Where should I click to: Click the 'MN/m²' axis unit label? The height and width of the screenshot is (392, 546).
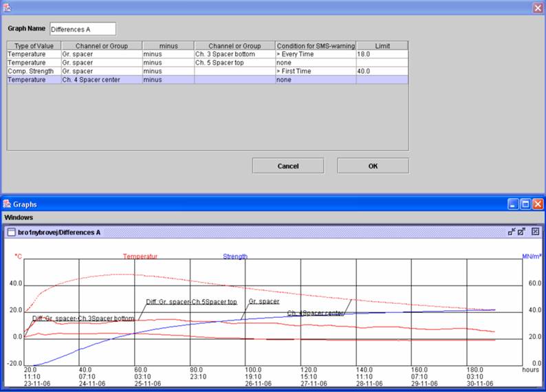click(532, 257)
